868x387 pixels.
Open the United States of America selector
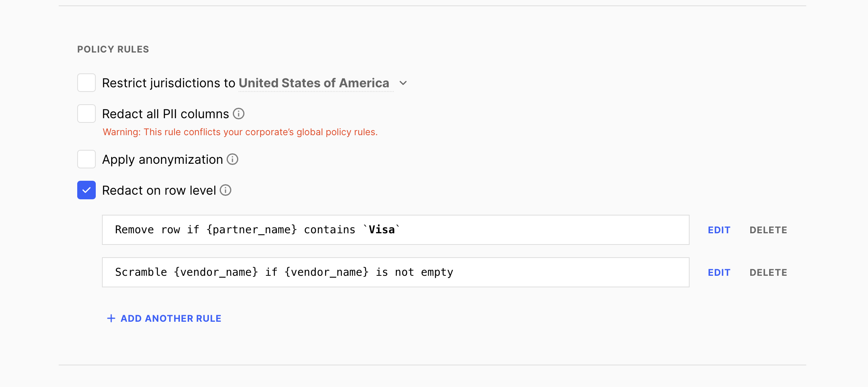click(314, 83)
